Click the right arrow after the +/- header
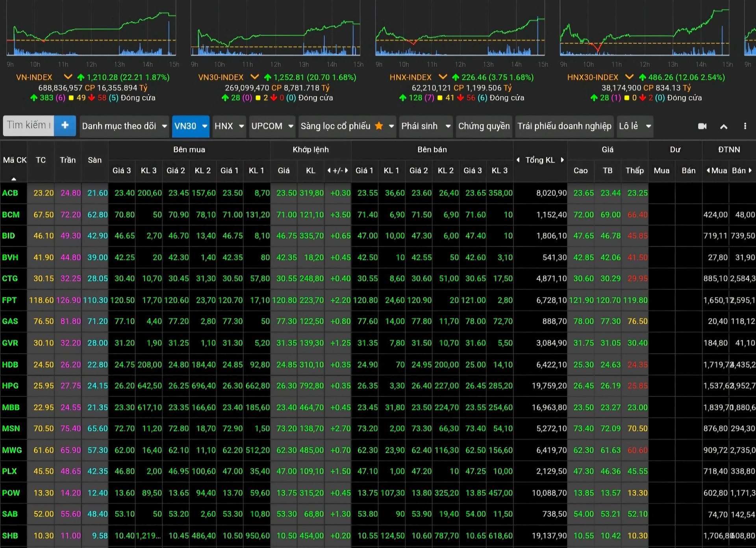This screenshot has height=548, width=756. [x=346, y=170]
